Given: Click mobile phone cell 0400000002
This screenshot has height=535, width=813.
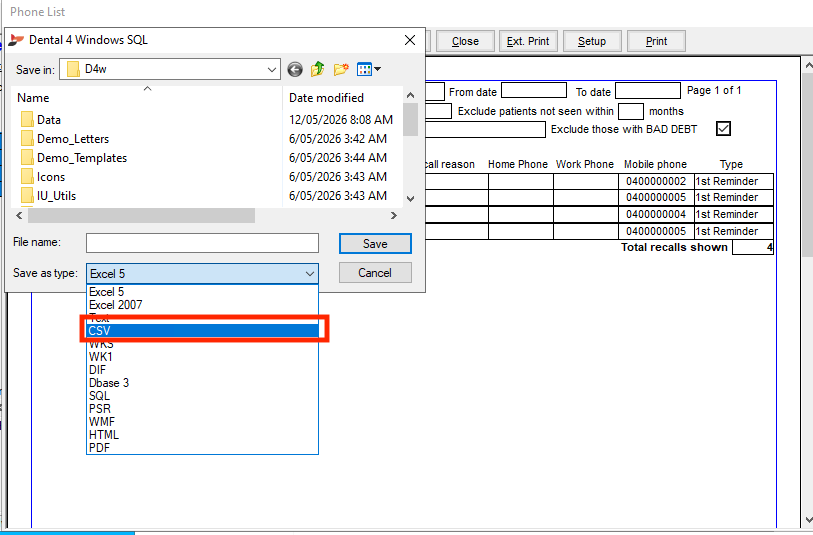Looking at the screenshot, I should click(656, 181).
